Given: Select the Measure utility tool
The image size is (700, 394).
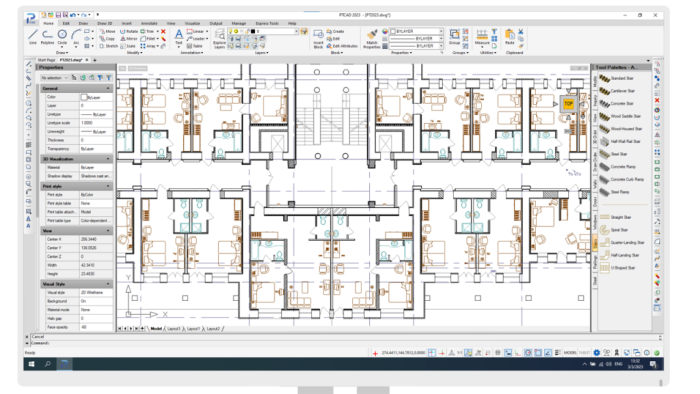Looking at the screenshot, I should coord(482,37).
